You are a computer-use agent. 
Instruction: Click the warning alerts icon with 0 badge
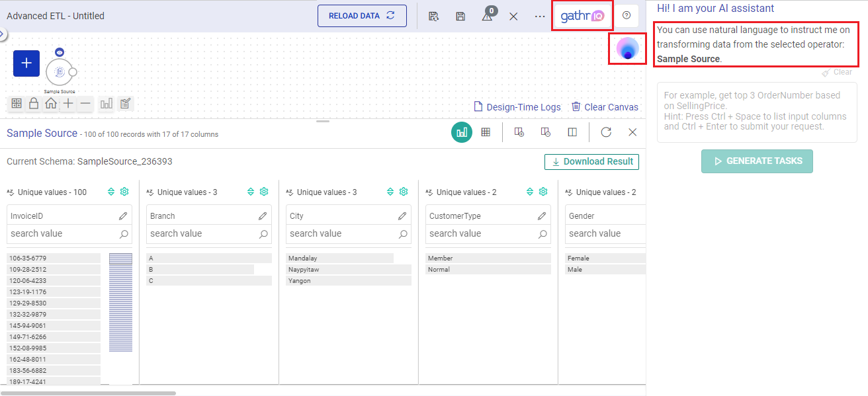pos(488,16)
